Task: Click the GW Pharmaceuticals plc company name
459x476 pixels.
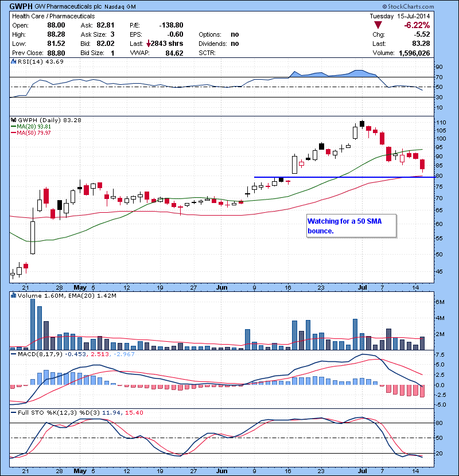Action: (x=68, y=6)
